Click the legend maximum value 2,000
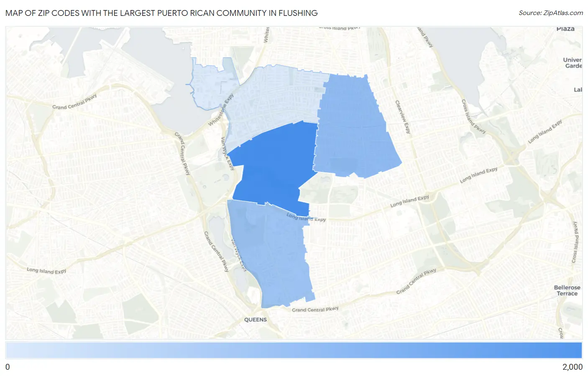Viewport: 588px width, 376px height. [x=572, y=367]
